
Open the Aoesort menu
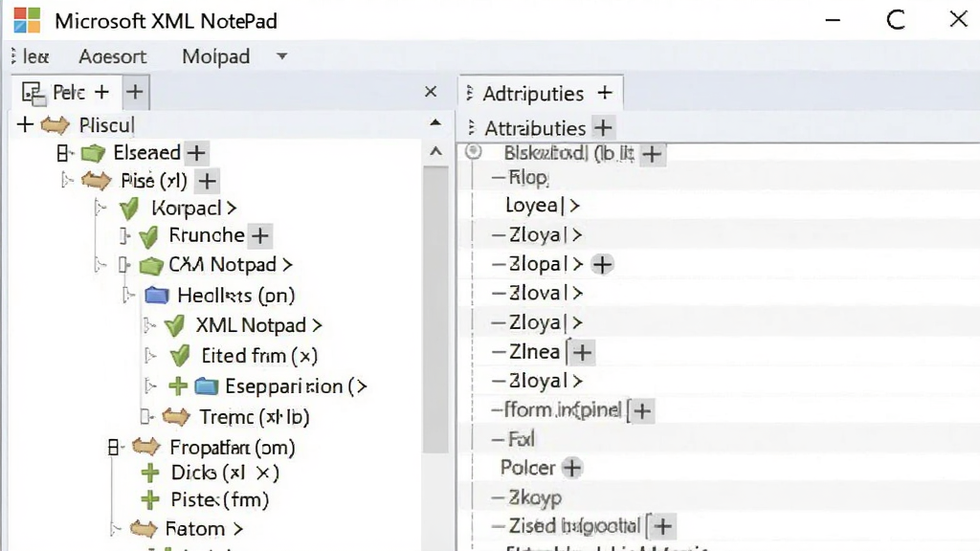113,56
